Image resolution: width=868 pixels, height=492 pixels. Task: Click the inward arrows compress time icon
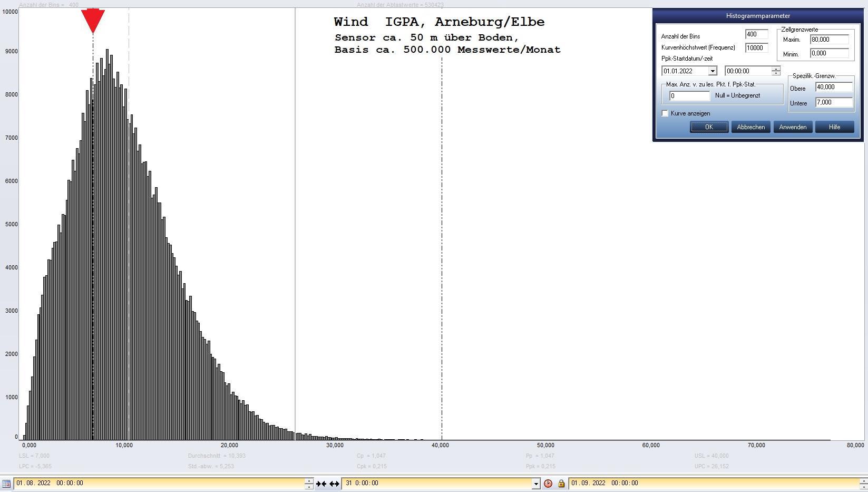(x=321, y=484)
